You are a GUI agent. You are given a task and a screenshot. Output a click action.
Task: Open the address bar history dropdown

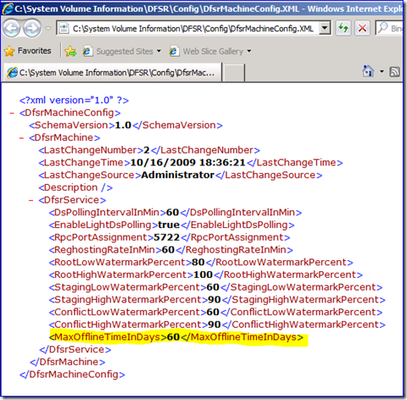pyautogui.click(x=325, y=28)
